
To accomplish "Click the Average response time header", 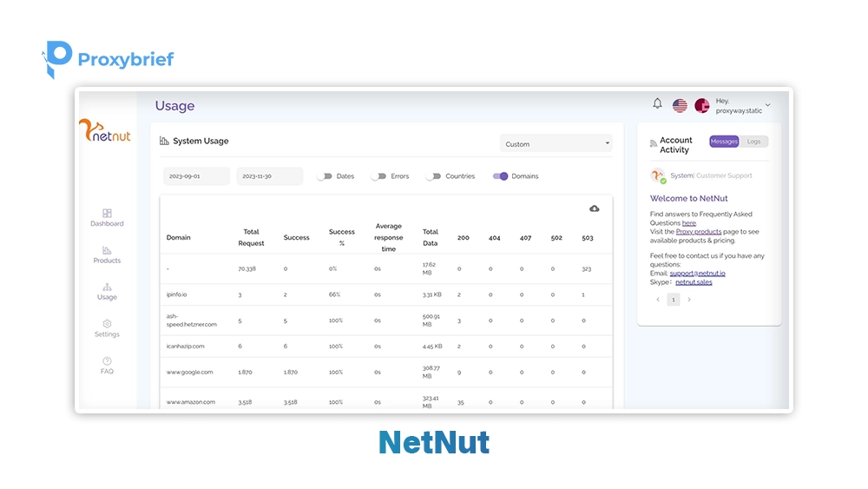I will (389, 238).
